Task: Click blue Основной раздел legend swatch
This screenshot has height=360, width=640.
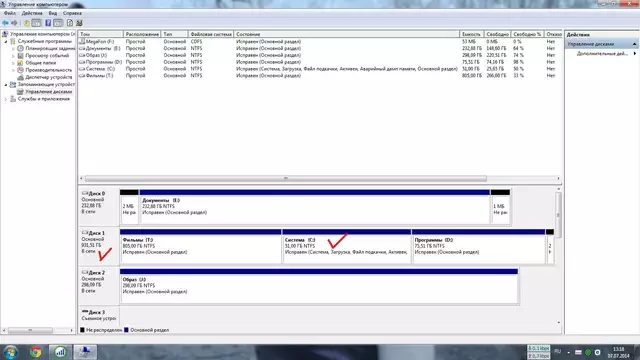Action: pos(126,330)
